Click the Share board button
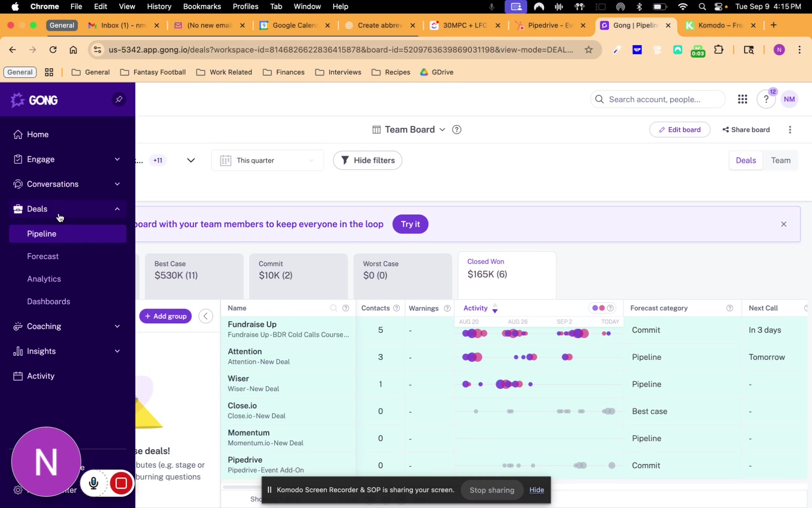The width and height of the screenshot is (812, 508). (x=746, y=129)
